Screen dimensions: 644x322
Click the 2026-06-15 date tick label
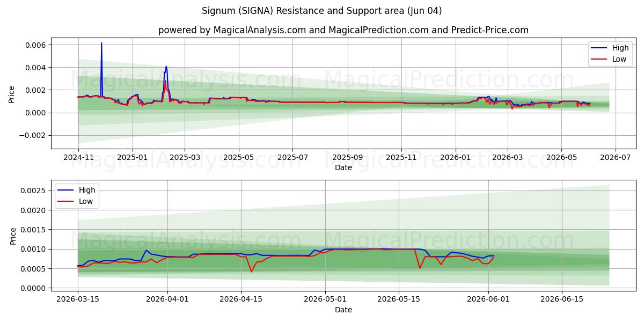[562, 300]
